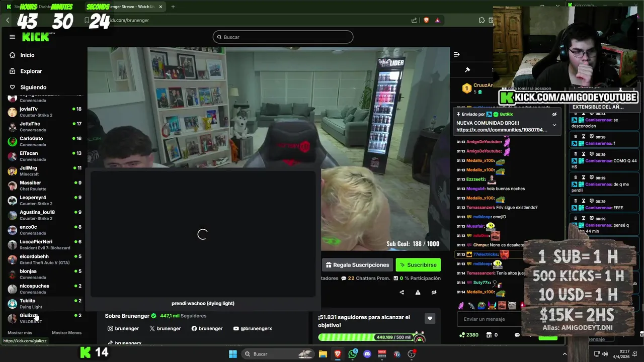Screen dimensions: 644x362
Task: Click the Brave shields icon in address bar
Action: click(426, 20)
